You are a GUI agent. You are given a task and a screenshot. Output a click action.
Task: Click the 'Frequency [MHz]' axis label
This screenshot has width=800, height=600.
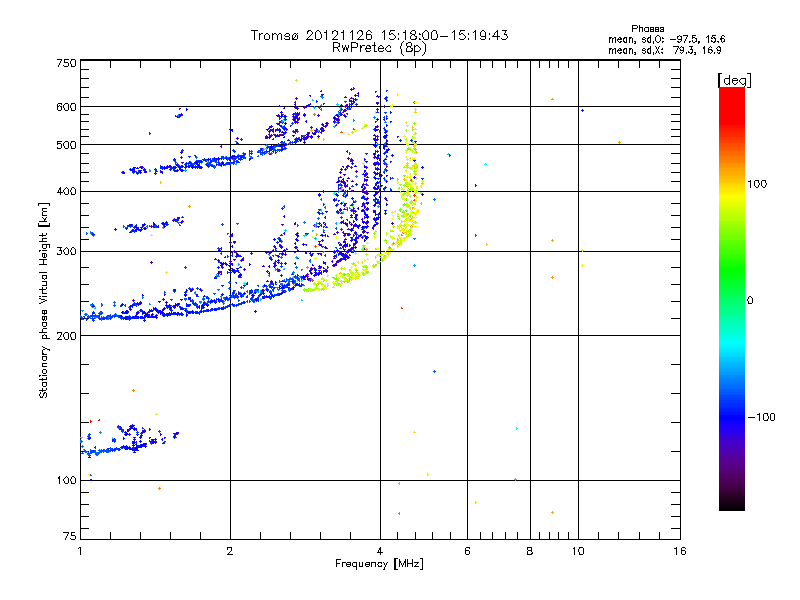(x=379, y=564)
